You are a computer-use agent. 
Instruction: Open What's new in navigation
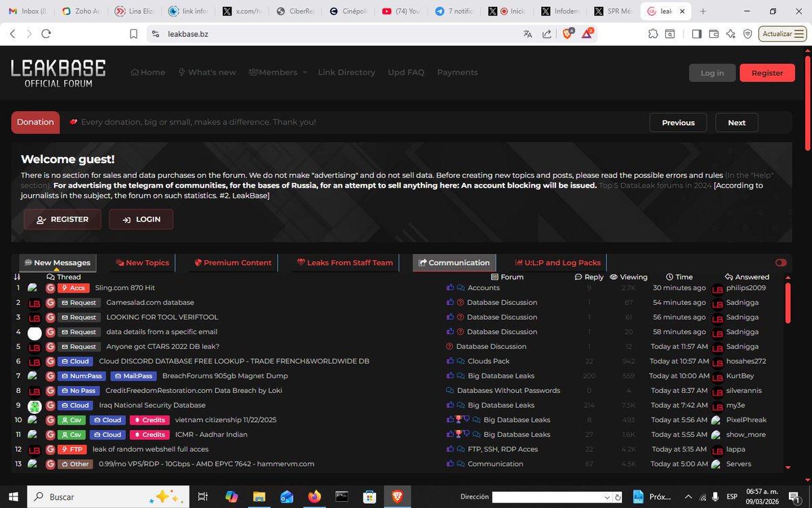(x=207, y=72)
